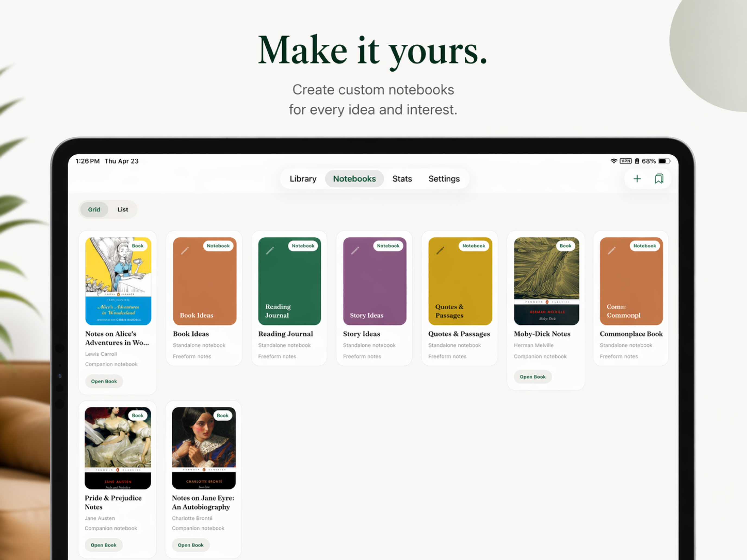Click 'Standalone notebook' under Book Ideas
This screenshot has width=747, height=560.
199,345
